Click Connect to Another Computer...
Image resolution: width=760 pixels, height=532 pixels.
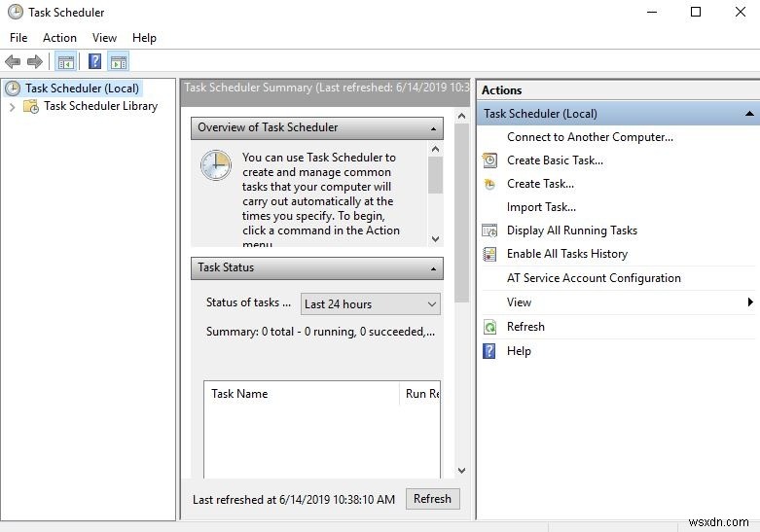pyautogui.click(x=590, y=137)
